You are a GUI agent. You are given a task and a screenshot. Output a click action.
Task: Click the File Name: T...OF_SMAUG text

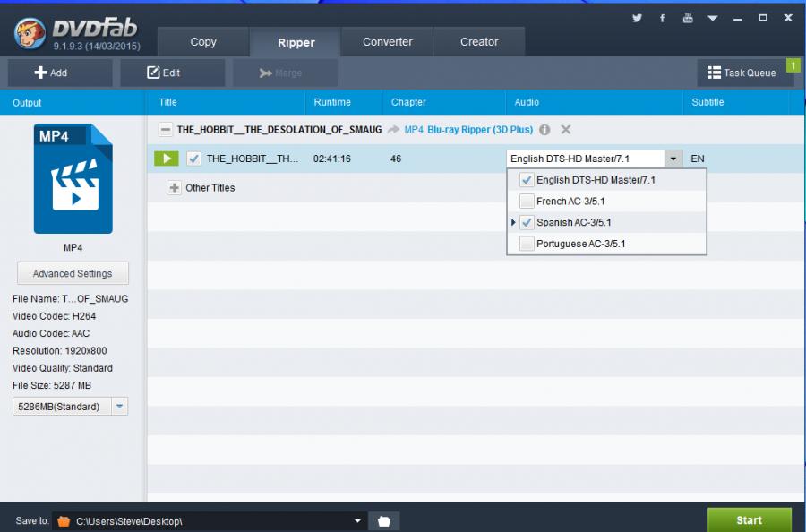pos(71,298)
